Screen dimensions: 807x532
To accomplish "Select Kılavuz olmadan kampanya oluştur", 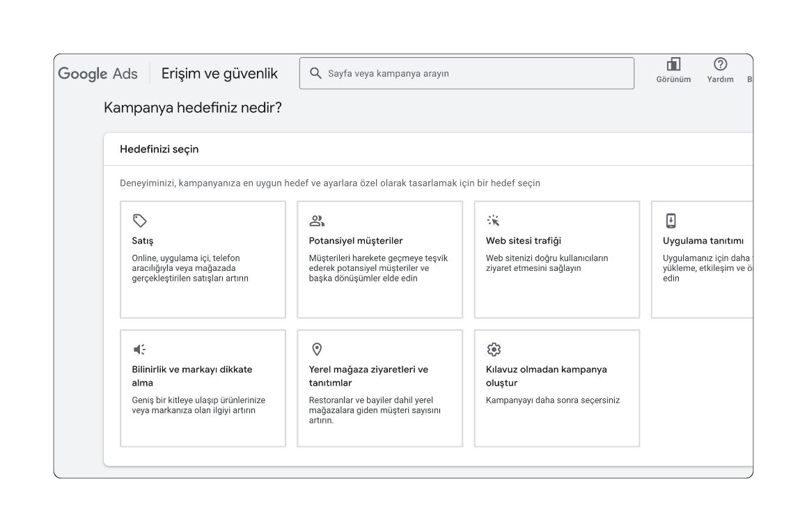I will coord(556,387).
